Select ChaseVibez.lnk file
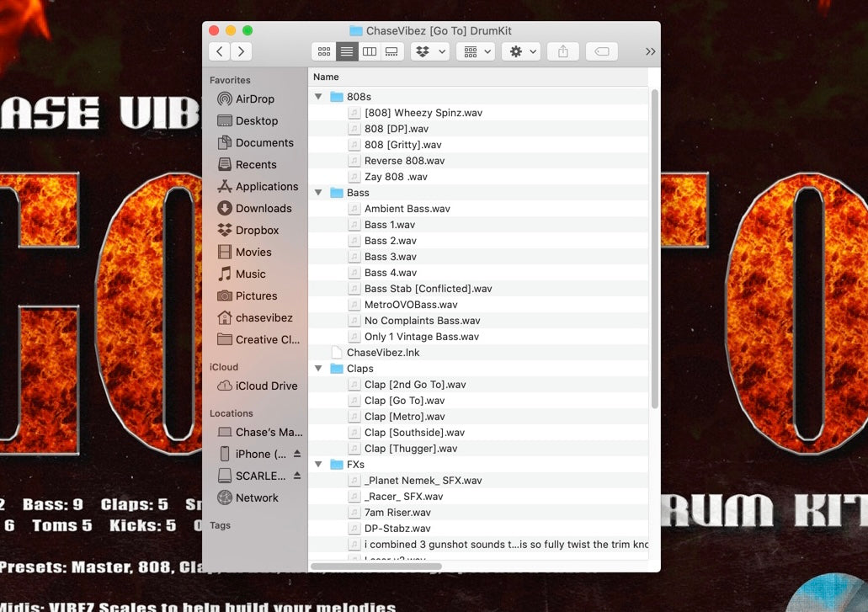The height and width of the screenshot is (612, 868). (x=478, y=353)
